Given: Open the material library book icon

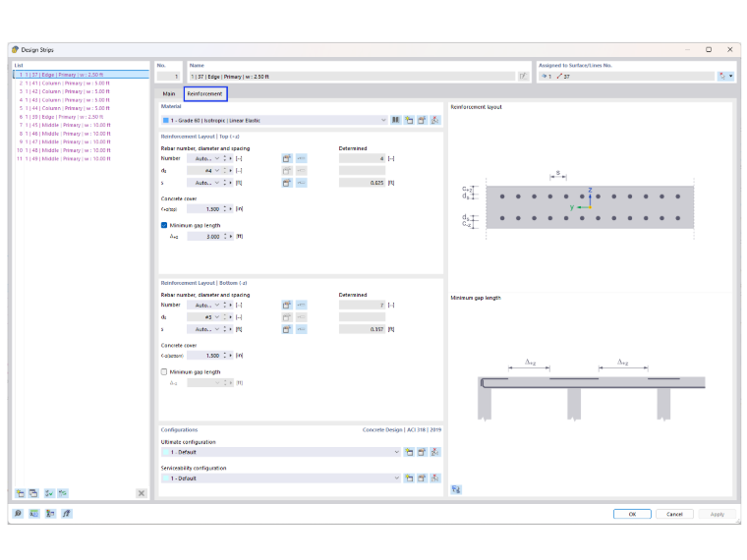Looking at the screenshot, I should tap(395, 121).
